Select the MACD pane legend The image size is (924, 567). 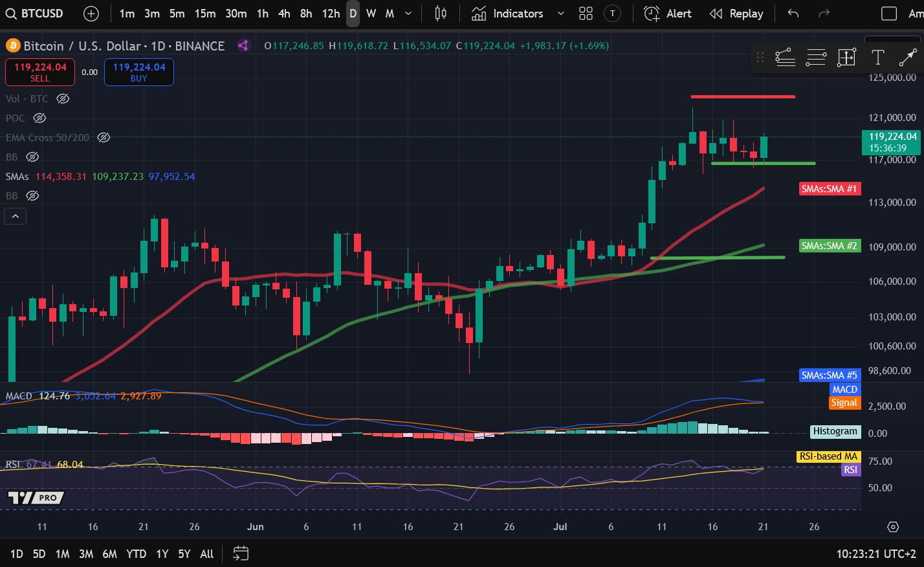(x=19, y=395)
